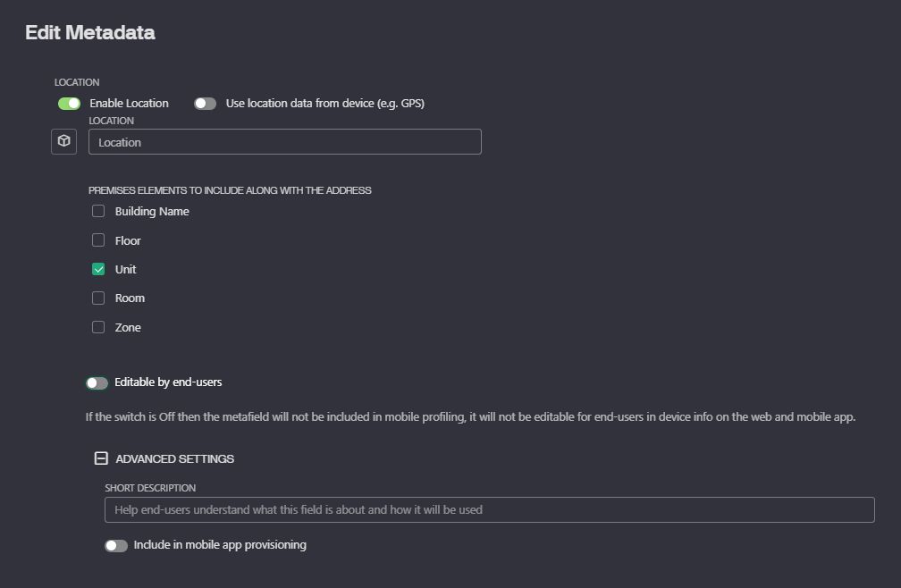This screenshot has width=901, height=588.
Task: Turn on Use location data from device
Action: click(206, 104)
